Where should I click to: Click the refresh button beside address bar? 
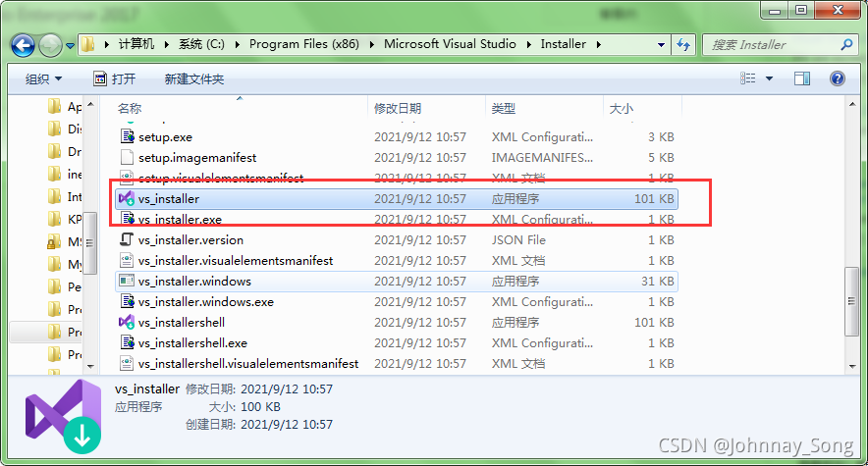(x=683, y=45)
